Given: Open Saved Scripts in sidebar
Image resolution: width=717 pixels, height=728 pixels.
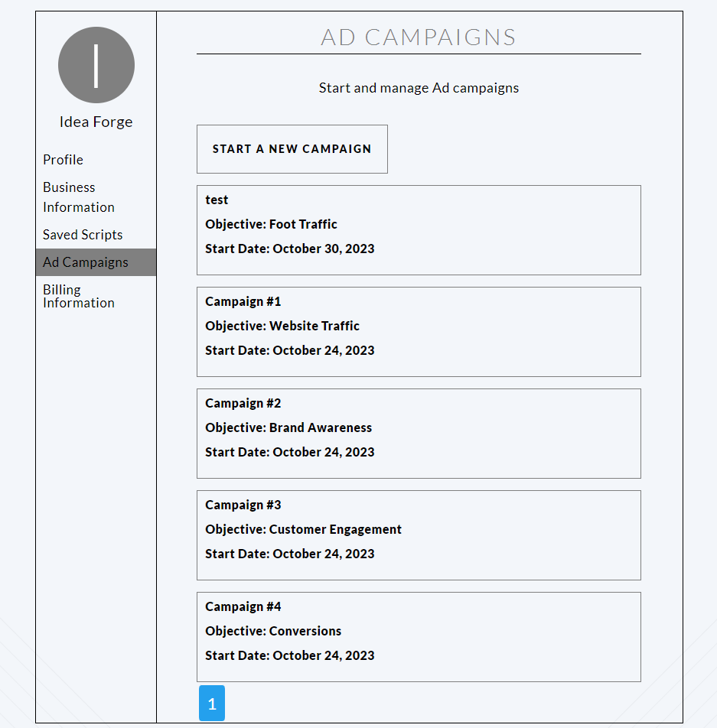Looking at the screenshot, I should point(83,235).
